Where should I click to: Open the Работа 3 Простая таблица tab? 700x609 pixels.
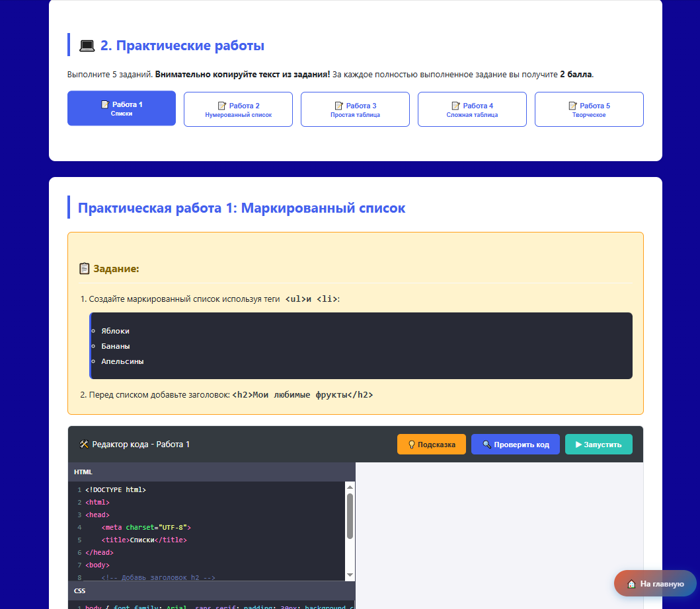(356, 109)
